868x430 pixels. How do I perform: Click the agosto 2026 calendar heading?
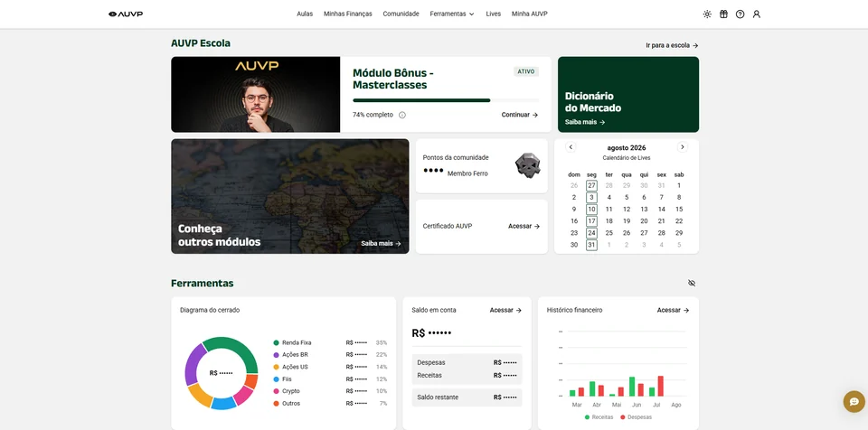pos(627,148)
